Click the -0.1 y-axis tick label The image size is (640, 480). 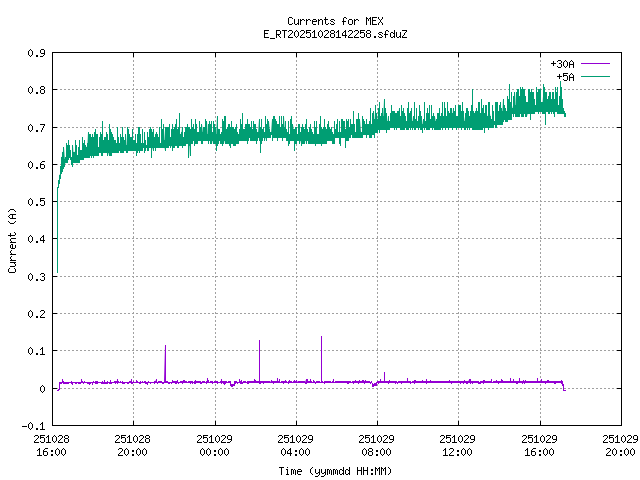(32, 426)
